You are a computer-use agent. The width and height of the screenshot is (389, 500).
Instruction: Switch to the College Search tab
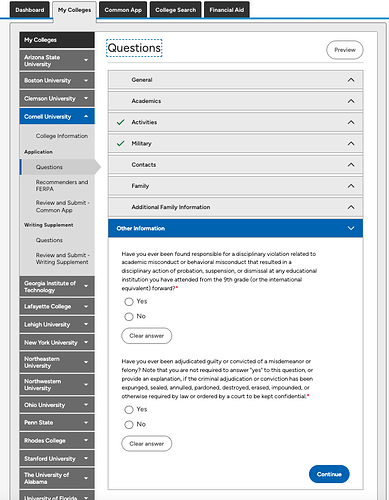coord(176,10)
